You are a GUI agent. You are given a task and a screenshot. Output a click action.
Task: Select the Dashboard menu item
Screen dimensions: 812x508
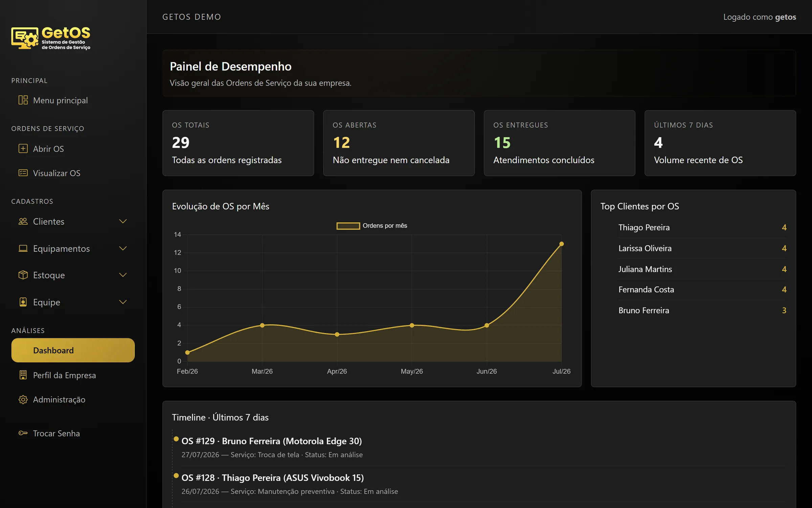(x=73, y=350)
